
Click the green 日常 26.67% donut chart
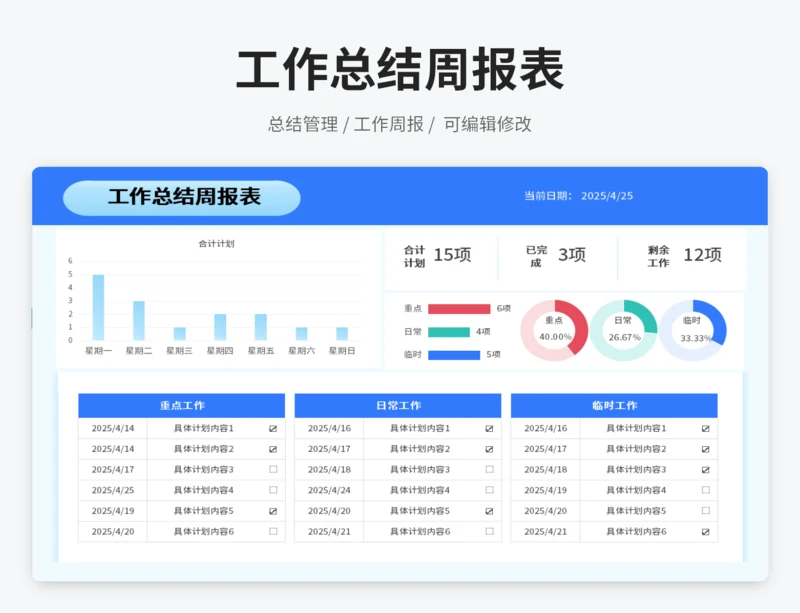click(623, 330)
